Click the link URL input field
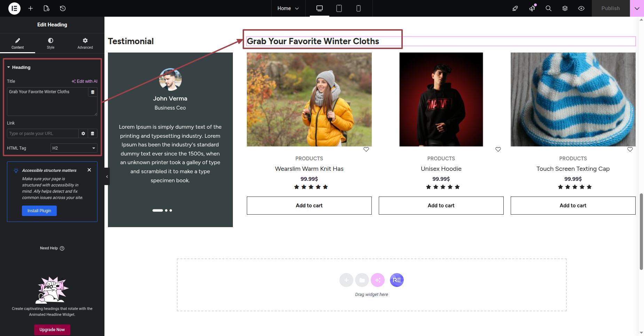644x336 pixels. click(42, 134)
